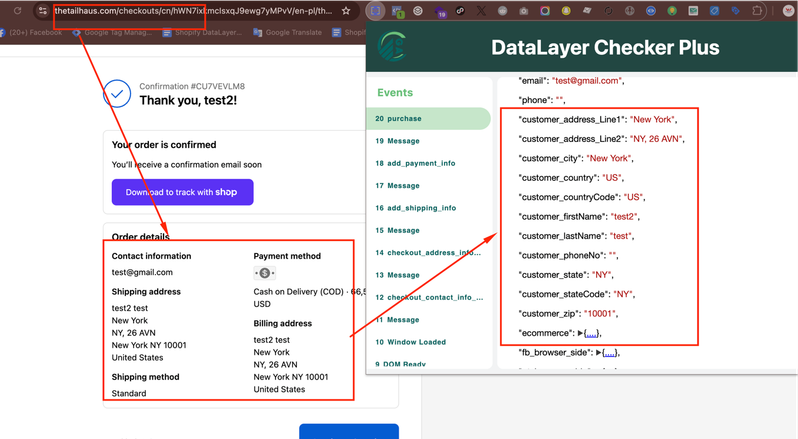Viewport: 798px width, 439px height.
Task: Open the extension icon with purple badge 19
Action: click(x=439, y=11)
